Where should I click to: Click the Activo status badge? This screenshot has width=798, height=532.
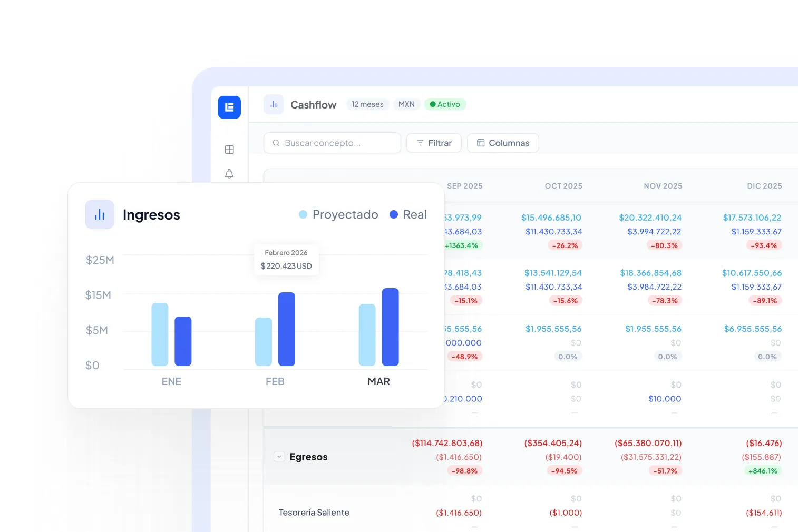[x=445, y=104]
